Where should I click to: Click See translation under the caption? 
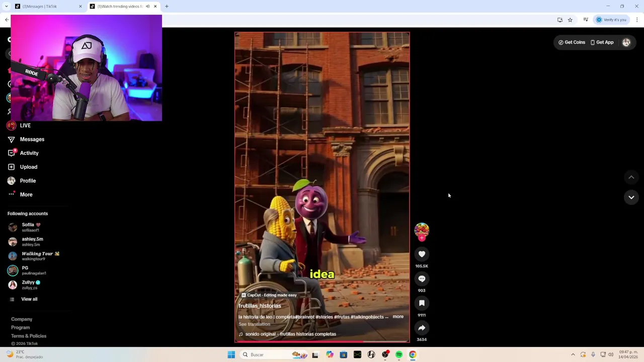point(254,324)
